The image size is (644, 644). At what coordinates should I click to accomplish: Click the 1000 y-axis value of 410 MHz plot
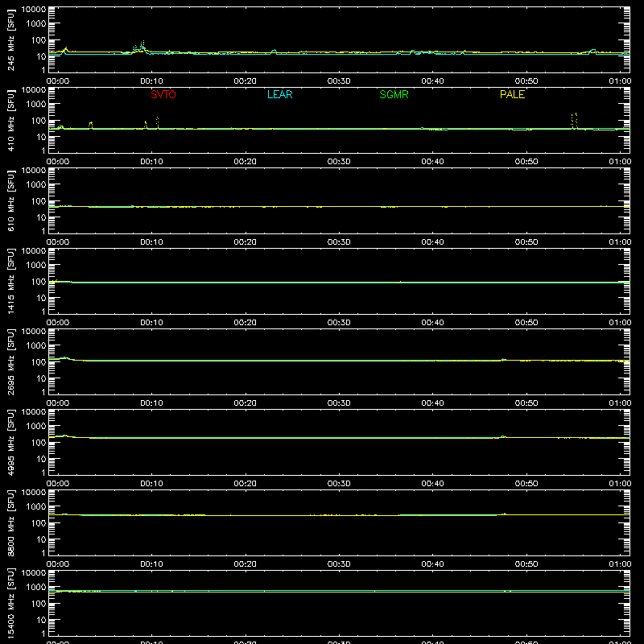pos(36,105)
